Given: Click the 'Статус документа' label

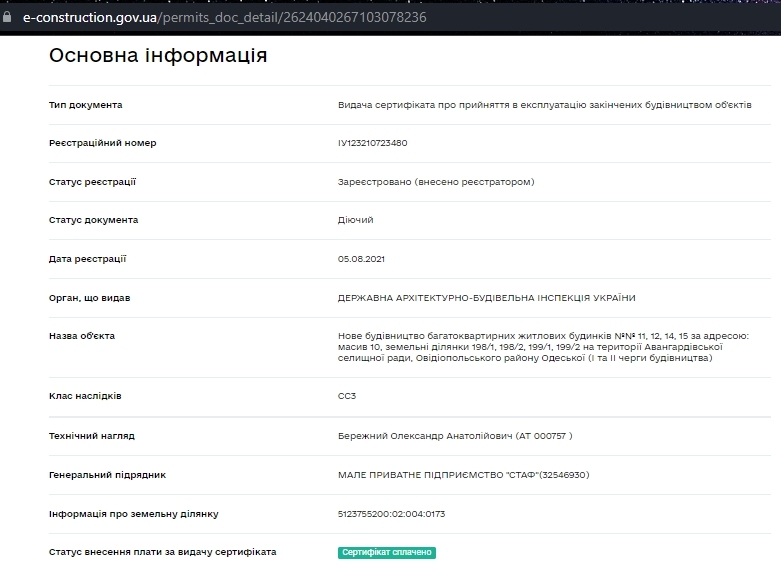Looking at the screenshot, I should [x=94, y=220].
